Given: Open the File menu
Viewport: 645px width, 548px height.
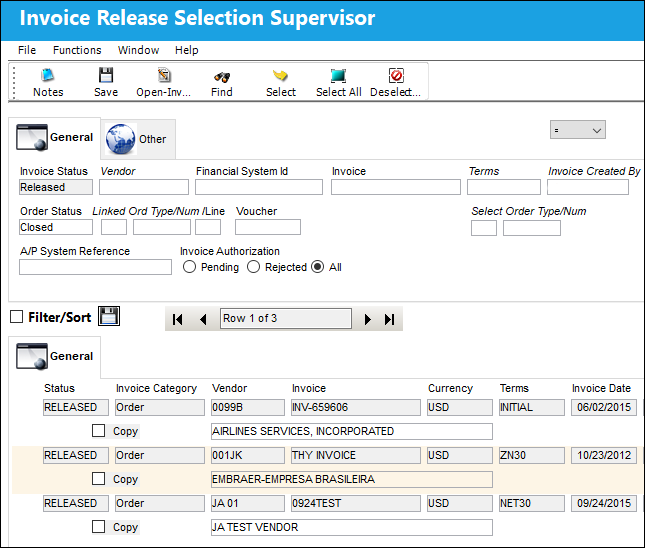Looking at the screenshot, I should tap(27, 50).
